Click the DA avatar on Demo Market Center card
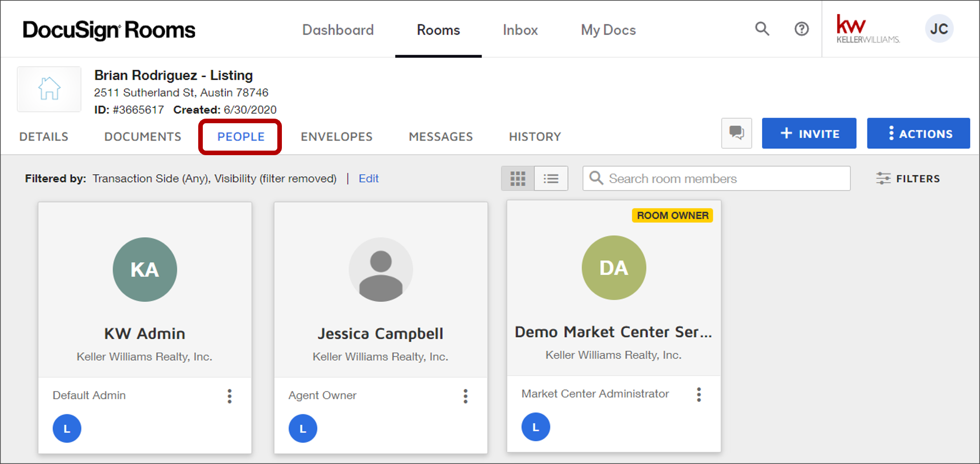The image size is (980, 464). (x=614, y=268)
